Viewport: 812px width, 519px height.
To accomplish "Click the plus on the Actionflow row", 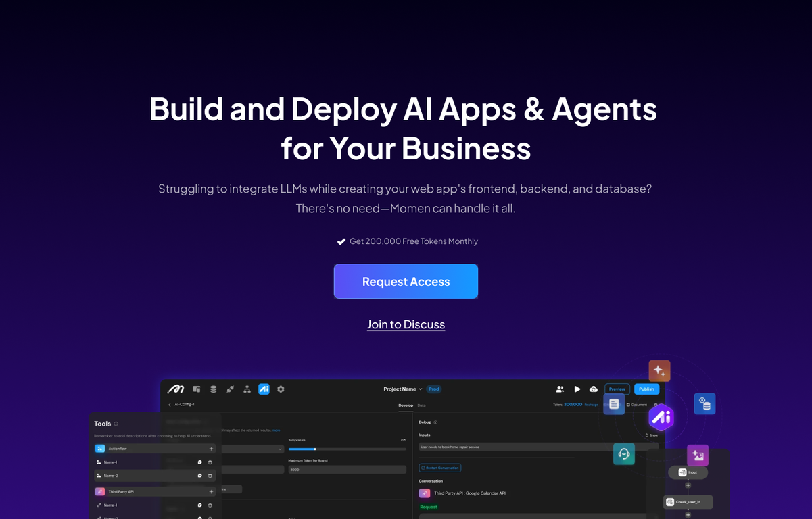I will 211,449.
